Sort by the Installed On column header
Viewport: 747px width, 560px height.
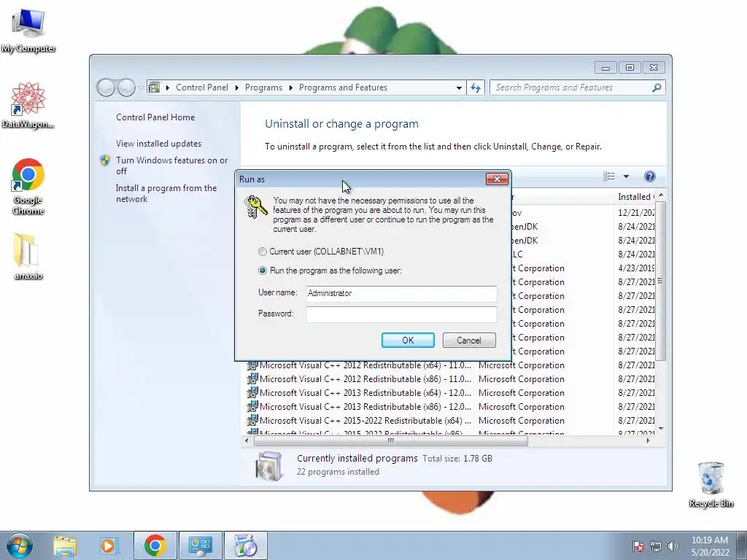[636, 197]
